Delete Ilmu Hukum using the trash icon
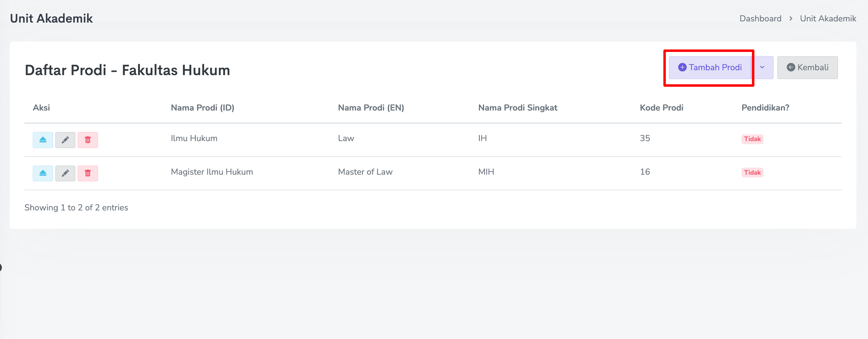868x339 pixels. (88, 140)
